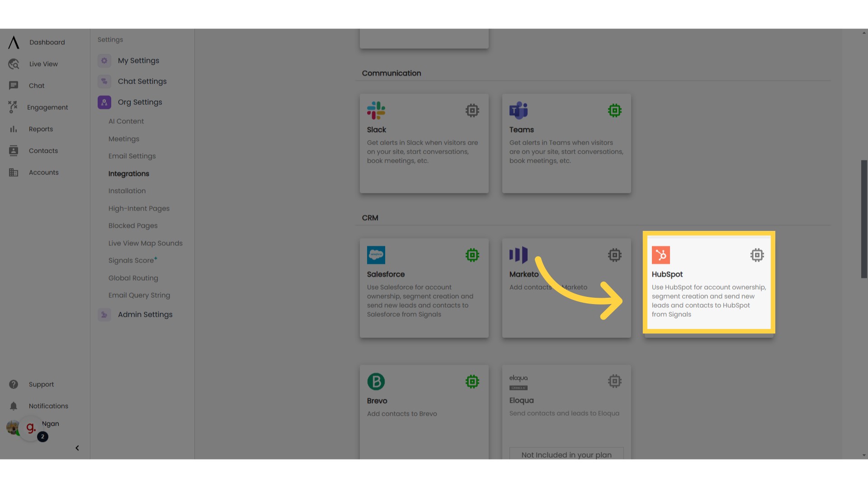This screenshot has width=868, height=488.
Task: Select Blocked Pages configuration
Action: pyautogui.click(x=132, y=225)
